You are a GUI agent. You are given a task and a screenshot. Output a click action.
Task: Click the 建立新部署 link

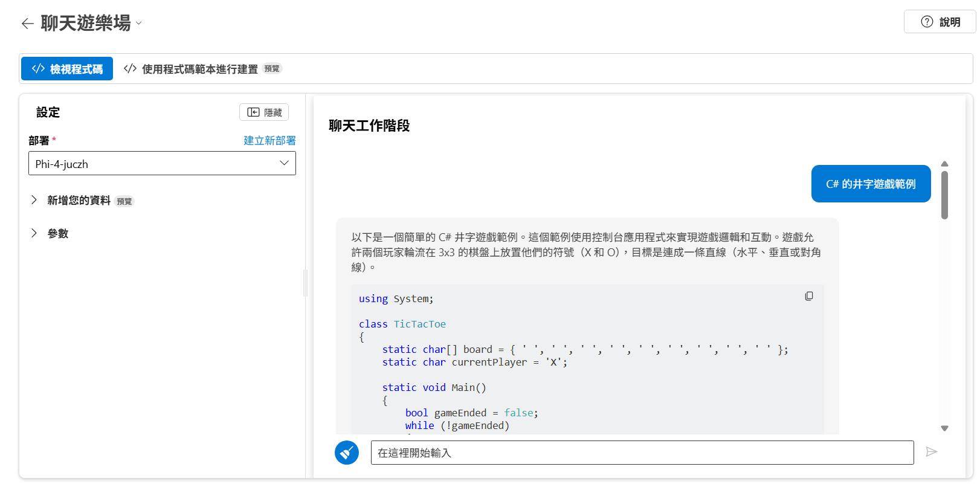(269, 140)
